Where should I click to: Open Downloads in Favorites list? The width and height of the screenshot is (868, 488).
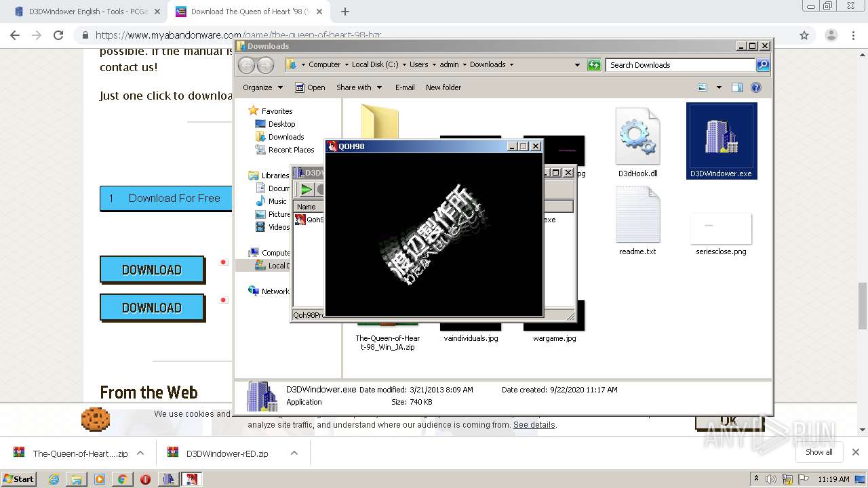pos(279,137)
